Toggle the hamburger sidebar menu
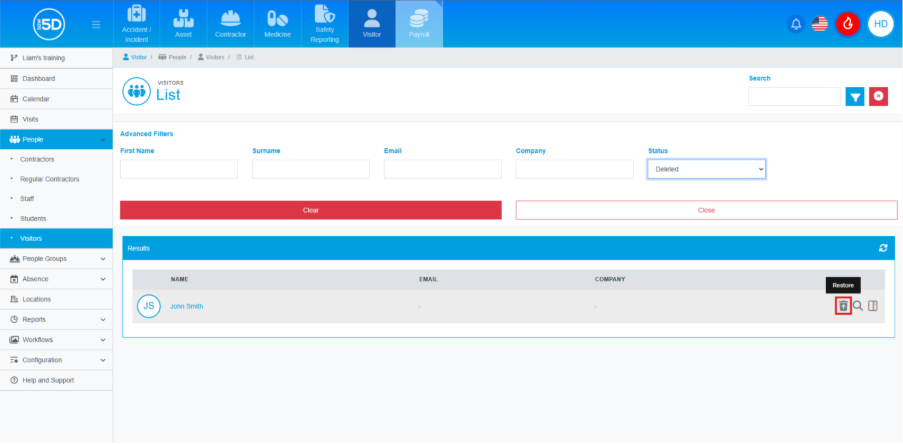 click(96, 24)
